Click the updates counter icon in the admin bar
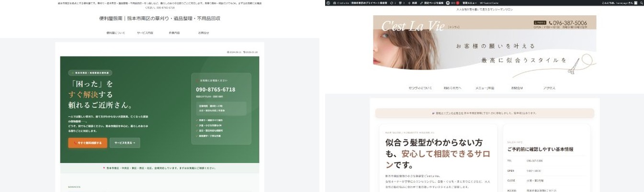Screen dimensions: 644x192 click(x=394, y=3)
